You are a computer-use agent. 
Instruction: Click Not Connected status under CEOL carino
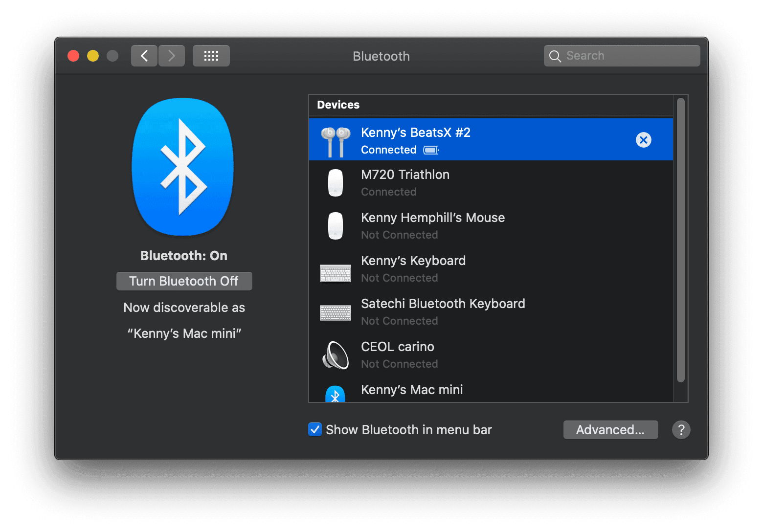pos(400,364)
